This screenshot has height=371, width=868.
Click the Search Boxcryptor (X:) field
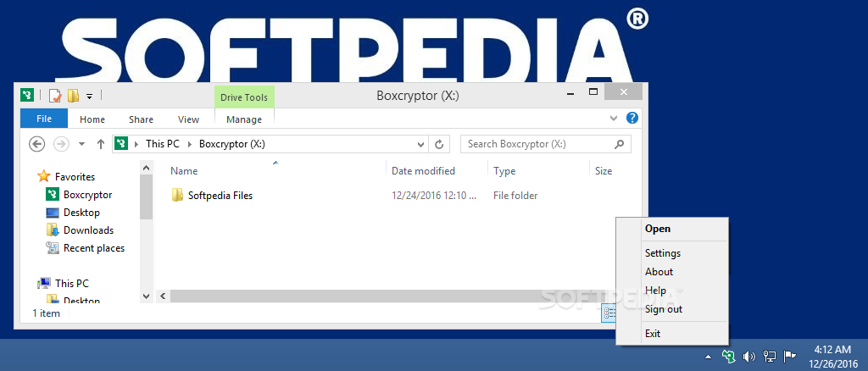tap(545, 144)
